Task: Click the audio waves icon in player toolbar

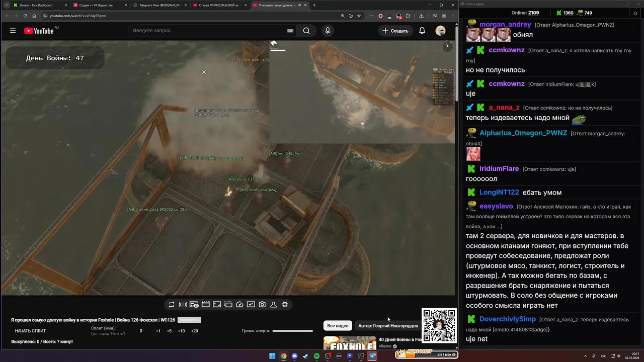Action: pyautogui.click(x=183, y=305)
